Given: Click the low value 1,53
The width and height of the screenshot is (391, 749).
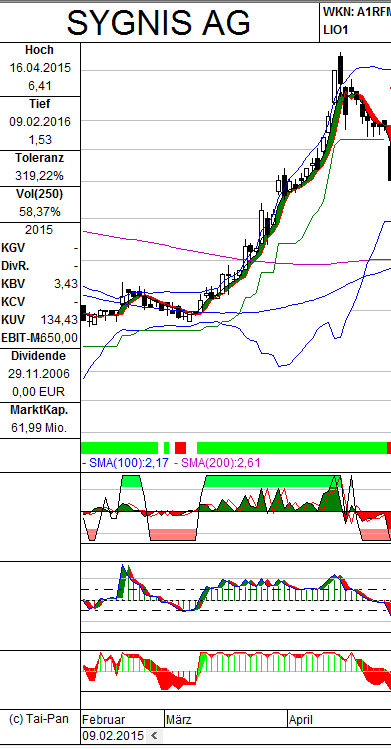Looking at the screenshot, I should 40,140.
